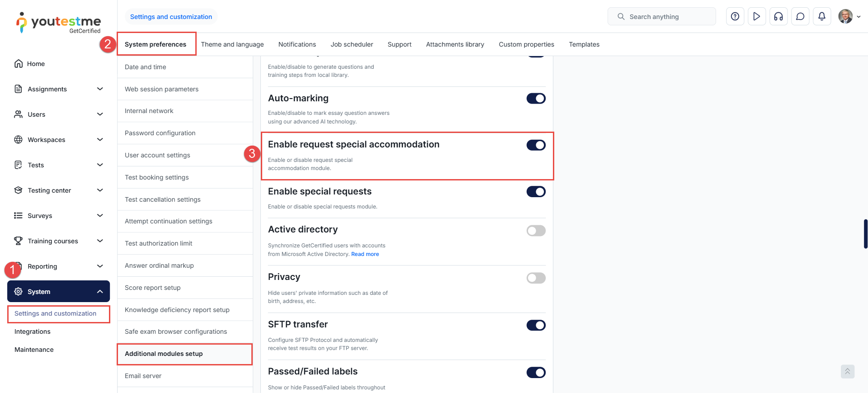Viewport: 868px width, 393px height.
Task: Open the chat bubble icon
Action: coord(800,17)
